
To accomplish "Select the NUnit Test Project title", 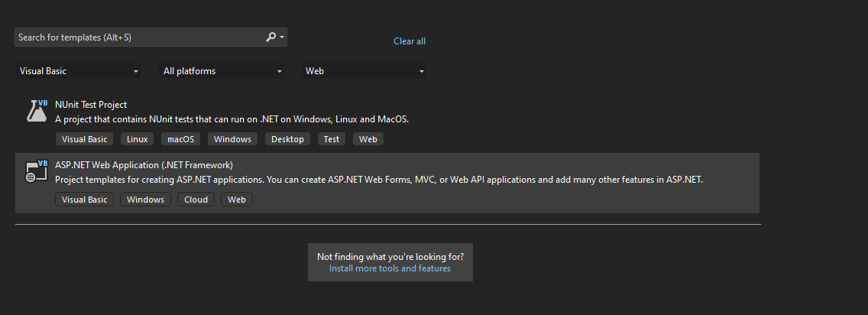I will [92, 105].
